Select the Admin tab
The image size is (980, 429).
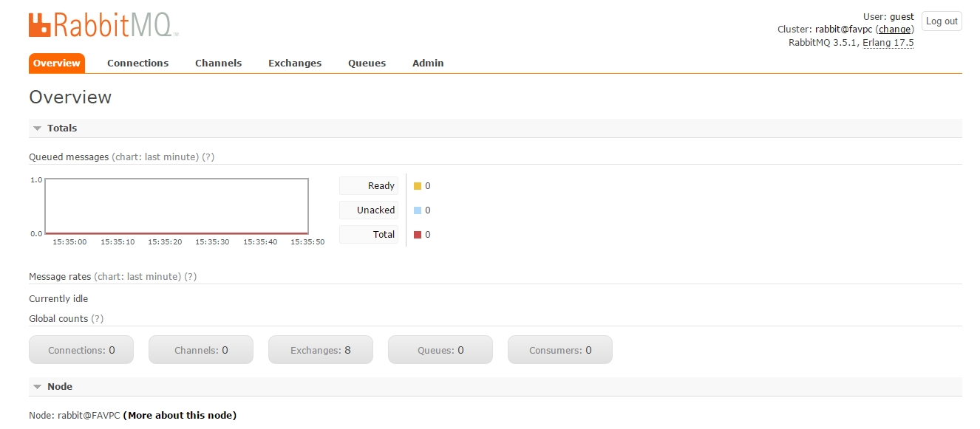coord(428,64)
